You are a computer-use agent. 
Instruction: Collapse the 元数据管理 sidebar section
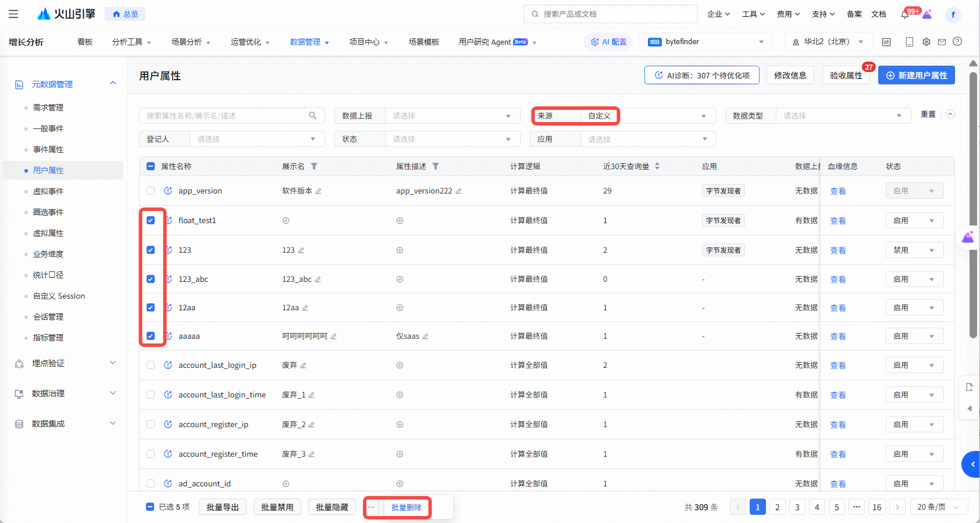pyautogui.click(x=113, y=84)
